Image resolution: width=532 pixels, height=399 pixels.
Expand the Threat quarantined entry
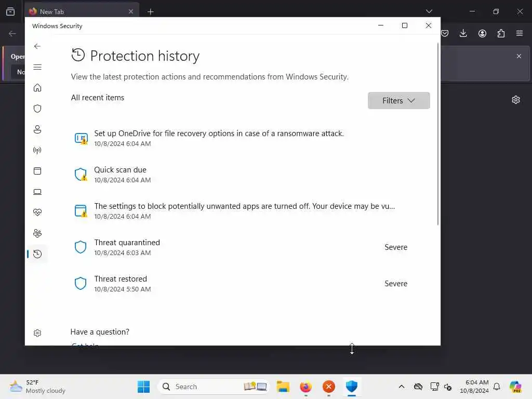242,247
